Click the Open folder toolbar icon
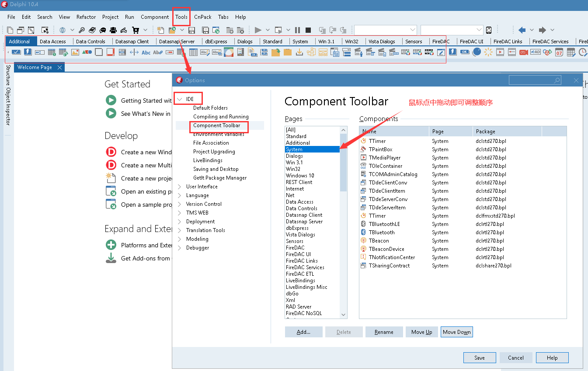This screenshot has width=588, height=371. (x=172, y=30)
